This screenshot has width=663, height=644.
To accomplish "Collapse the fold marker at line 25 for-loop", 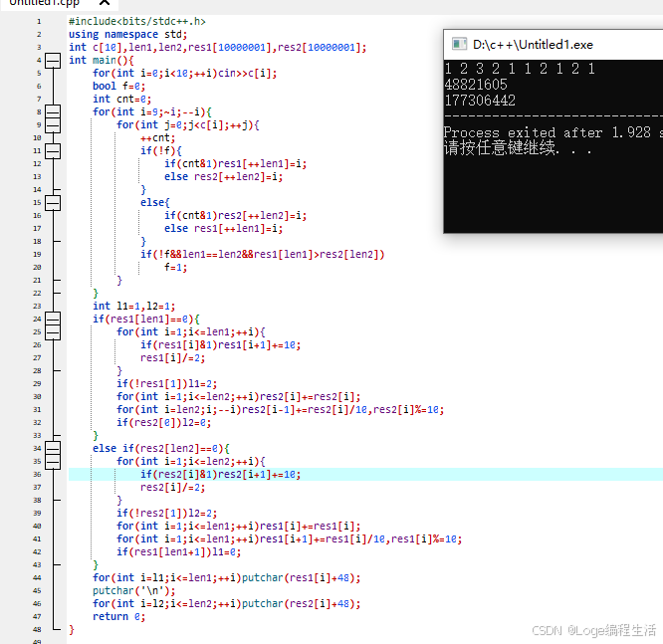I will coord(53,332).
